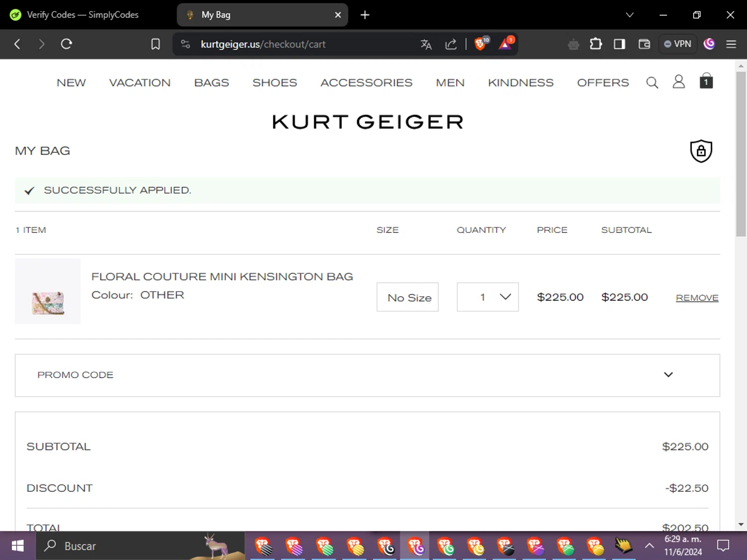Click the QUANTITY column header

(481, 230)
